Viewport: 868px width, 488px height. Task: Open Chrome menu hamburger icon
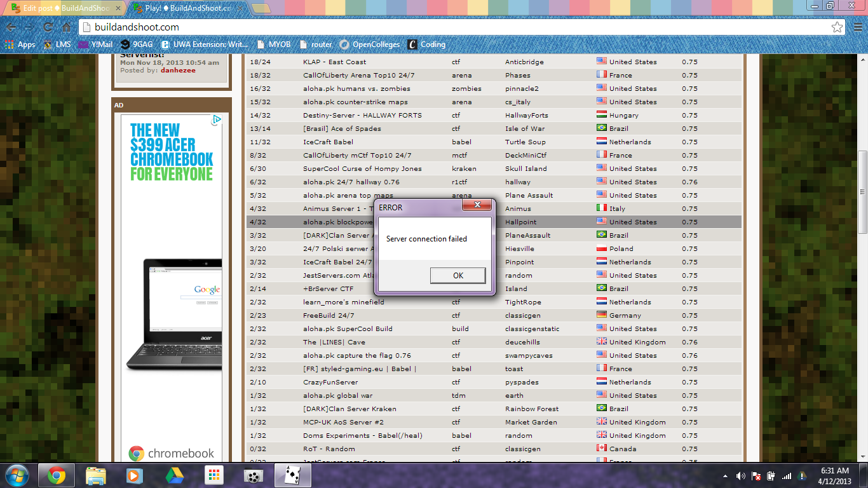pyautogui.click(x=856, y=27)
